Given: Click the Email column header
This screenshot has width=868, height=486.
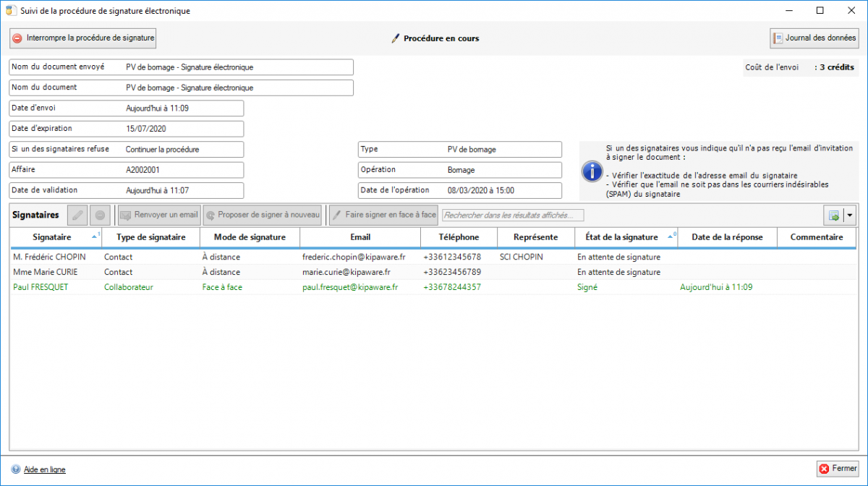Looking at the screenshot, I should pos(359,237).
